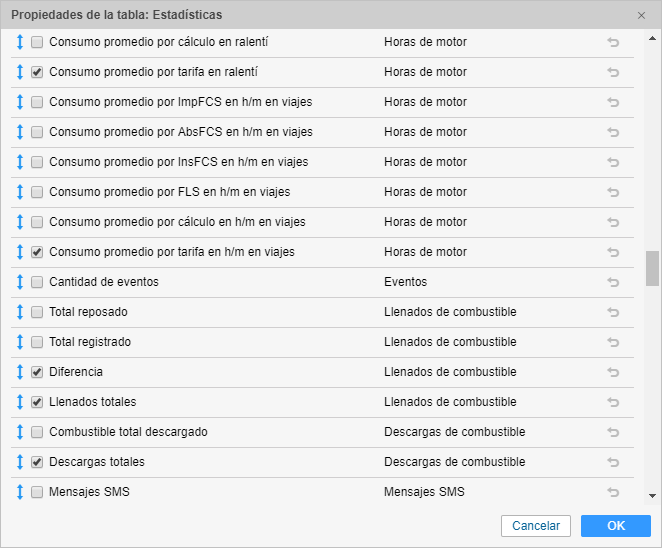Click the Cancelar button
The image size is (662, 548).
tap(536, 526)
